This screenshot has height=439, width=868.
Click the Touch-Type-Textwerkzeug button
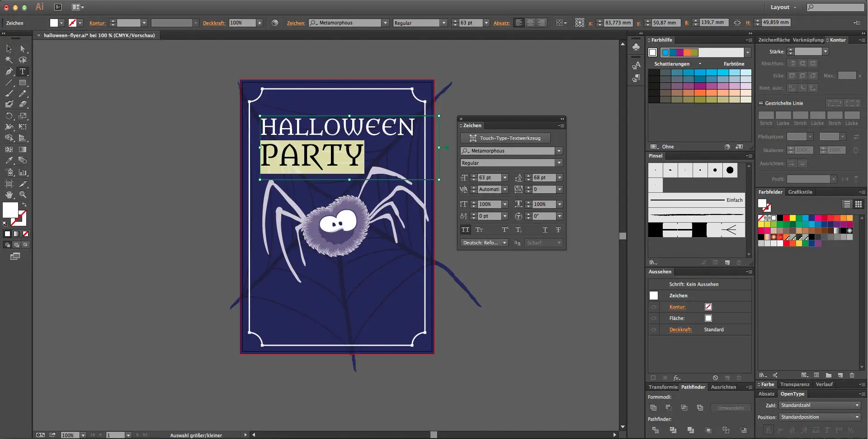coord(505,138)
